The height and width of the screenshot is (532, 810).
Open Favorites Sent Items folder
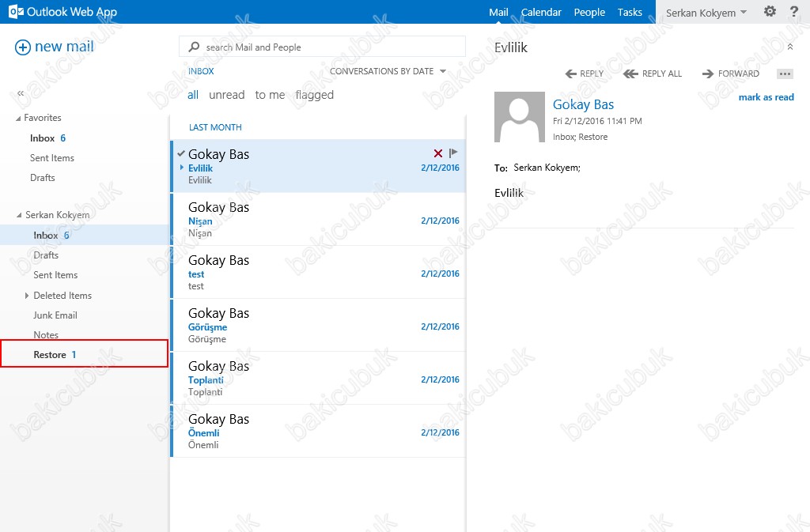[x=51, y=158]
